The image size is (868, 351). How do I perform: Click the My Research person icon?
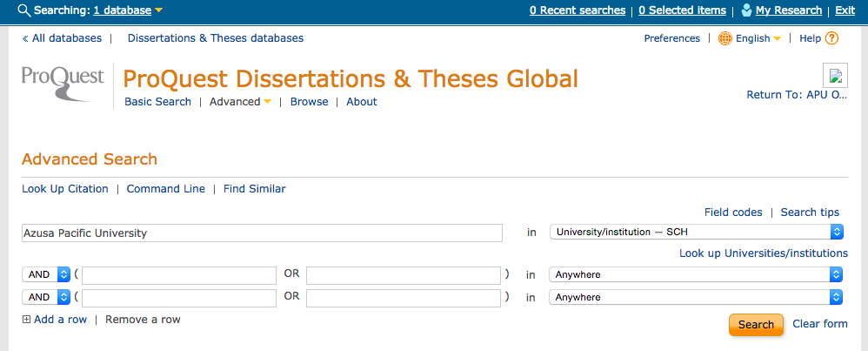[747, 10]
